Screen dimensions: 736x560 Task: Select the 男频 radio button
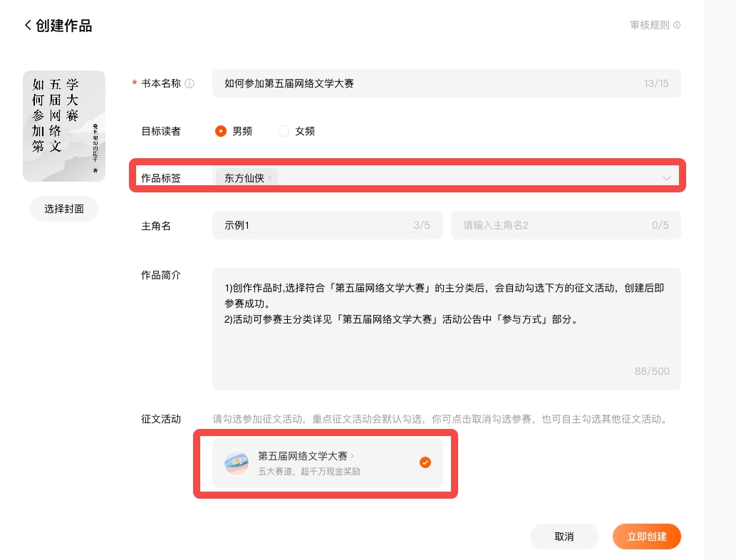(x=221, y=131)
